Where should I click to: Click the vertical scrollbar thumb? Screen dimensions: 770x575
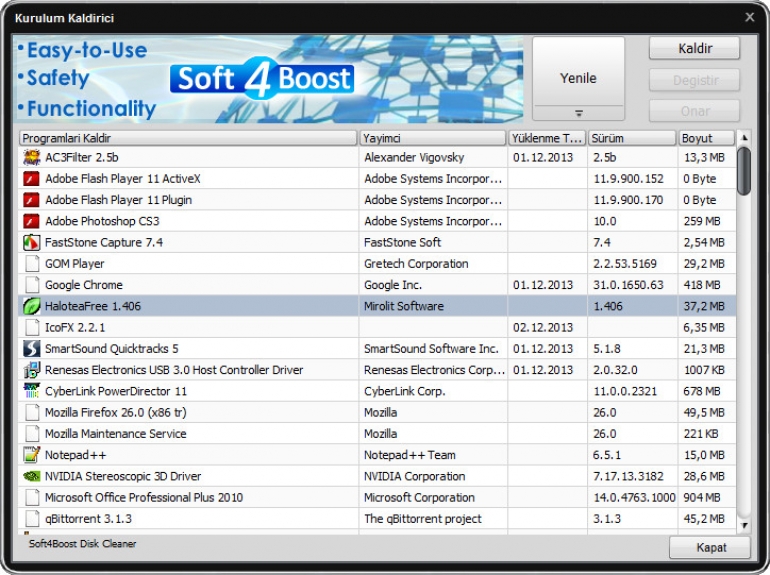pos(744,170)
